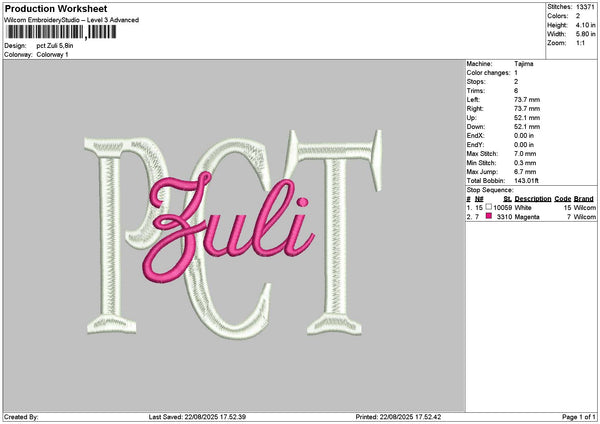Click the White description in stop sequence
Image resolution: width=600 pixels, height=424 pixels.
[x=523, y=208]
